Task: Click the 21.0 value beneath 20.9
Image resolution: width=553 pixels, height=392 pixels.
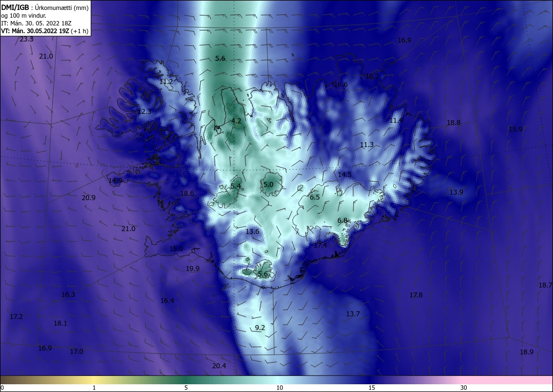Action: [128, 229]
